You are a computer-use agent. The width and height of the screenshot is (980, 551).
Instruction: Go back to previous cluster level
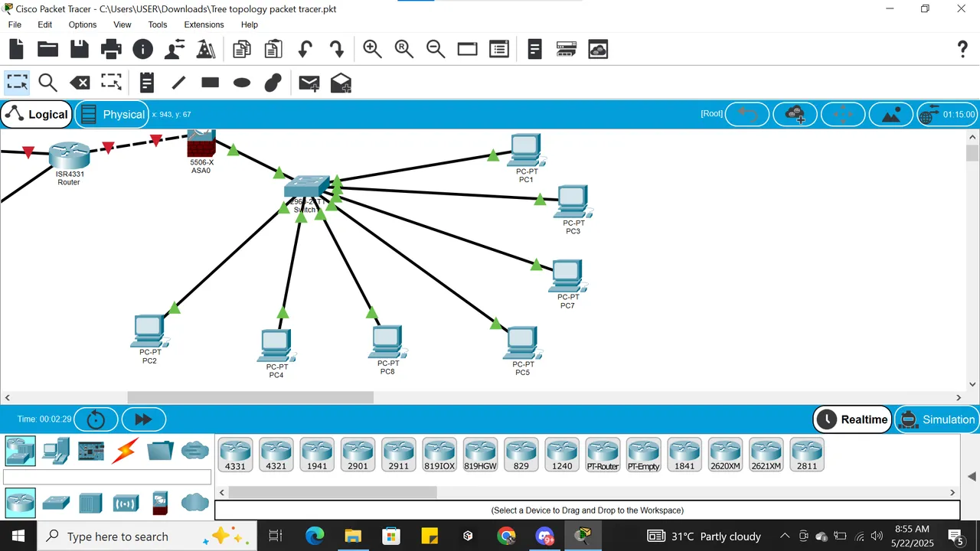(x=747, y=115)
